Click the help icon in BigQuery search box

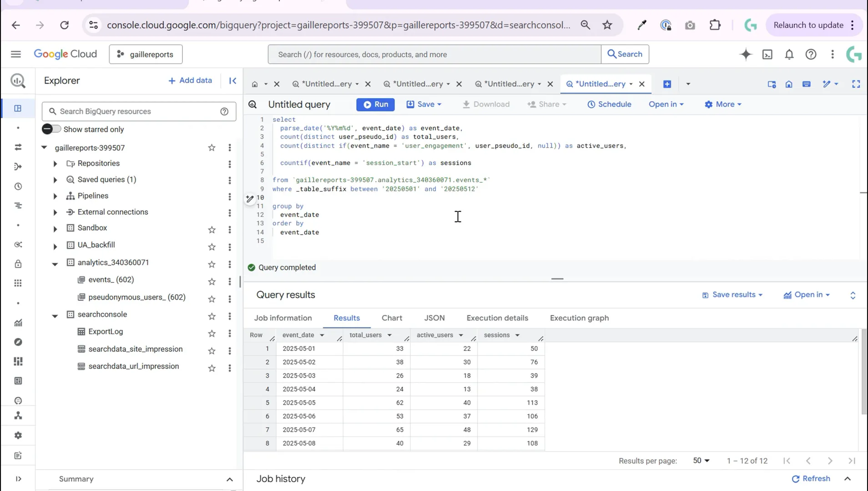pos(224,111)
